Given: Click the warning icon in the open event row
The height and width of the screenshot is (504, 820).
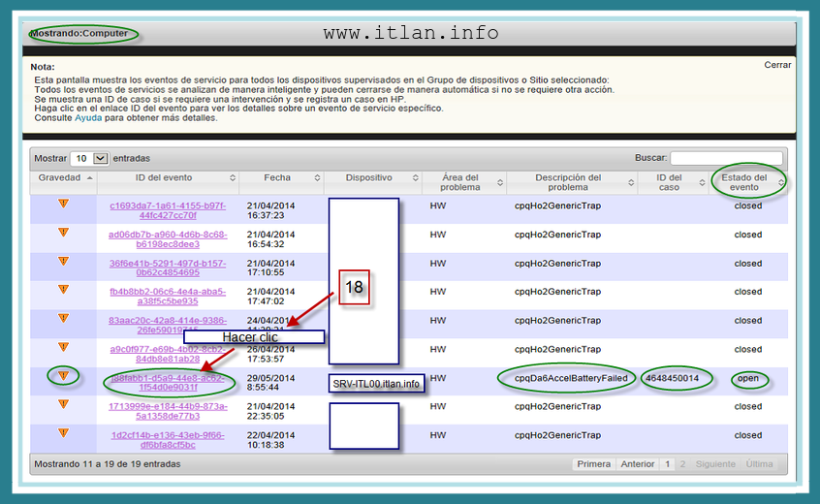Looking at the screenshot, I should point(64,375).
